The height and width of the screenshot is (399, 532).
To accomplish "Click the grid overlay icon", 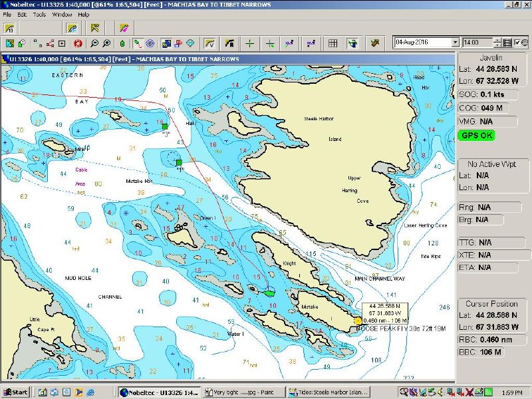I will pos(332,43).
